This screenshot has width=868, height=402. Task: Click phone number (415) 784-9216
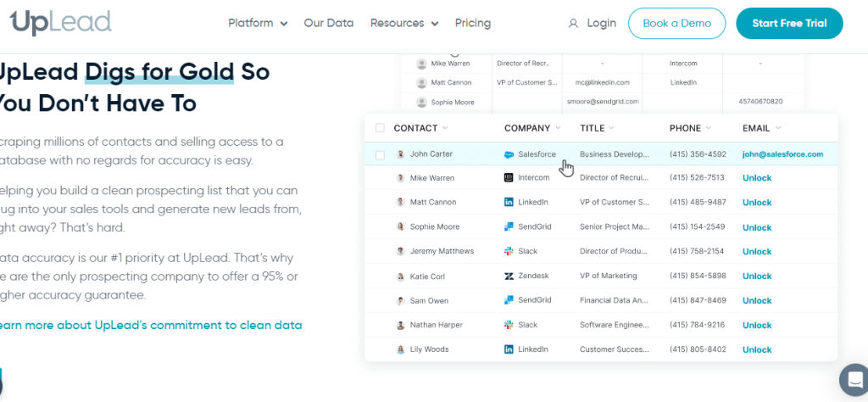[x=698, y=325]
